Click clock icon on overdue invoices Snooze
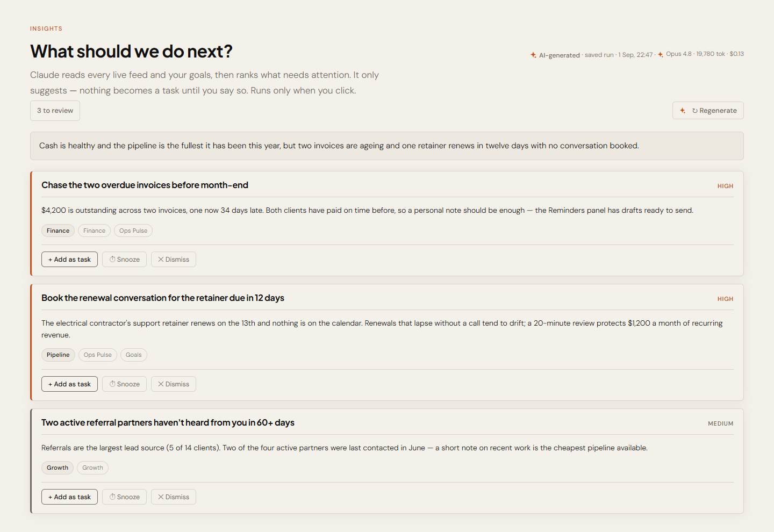Screen dimensions: 774x532 113,260
